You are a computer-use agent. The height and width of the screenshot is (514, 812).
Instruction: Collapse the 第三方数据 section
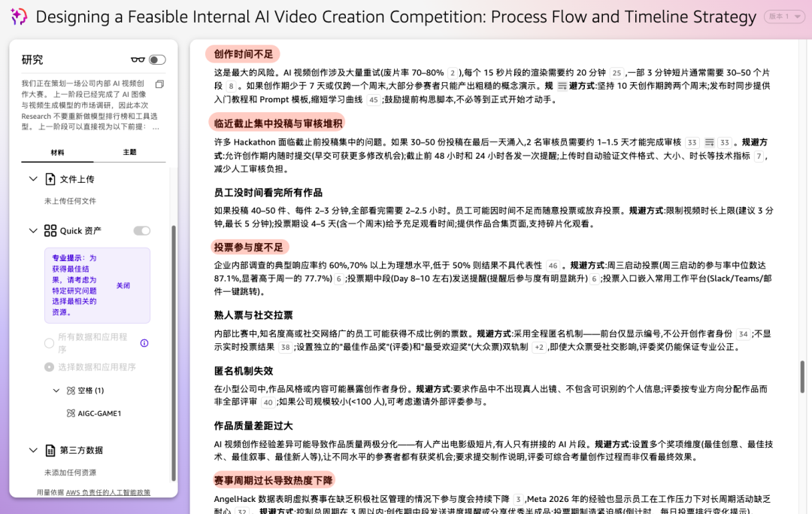33,450
